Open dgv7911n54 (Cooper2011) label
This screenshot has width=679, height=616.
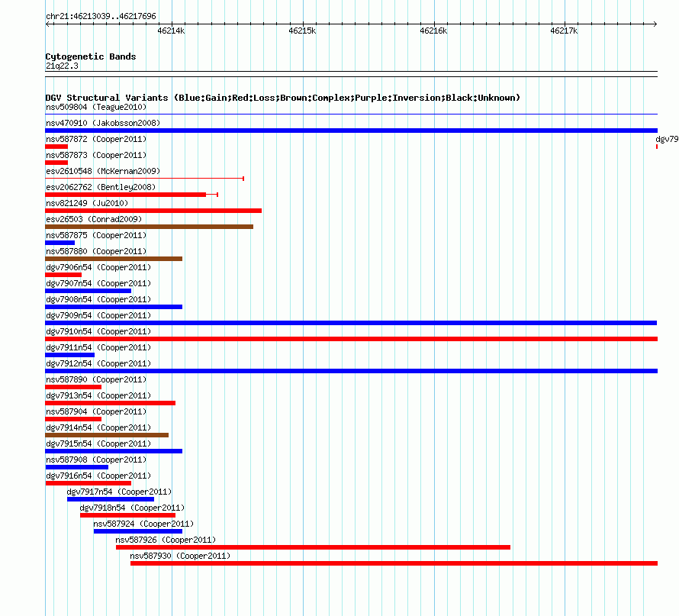(x=98, y=347)
